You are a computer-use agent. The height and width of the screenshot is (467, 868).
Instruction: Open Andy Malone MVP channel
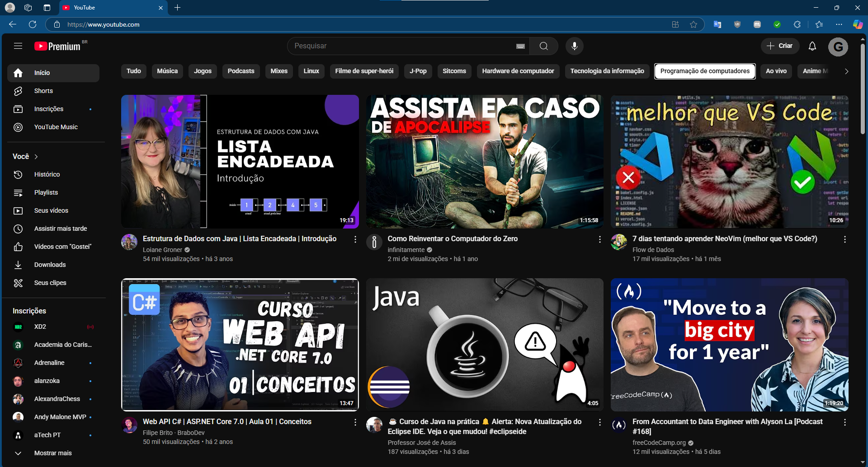coord(53,417)
